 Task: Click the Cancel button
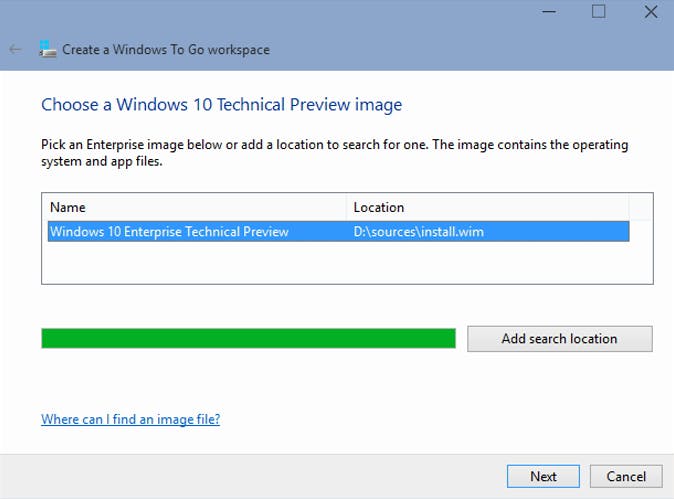click(x=626, y=476)
